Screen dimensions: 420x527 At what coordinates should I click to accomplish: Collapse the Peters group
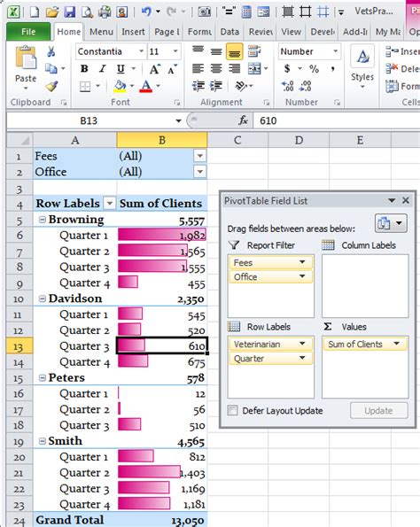tap(43, 378)
